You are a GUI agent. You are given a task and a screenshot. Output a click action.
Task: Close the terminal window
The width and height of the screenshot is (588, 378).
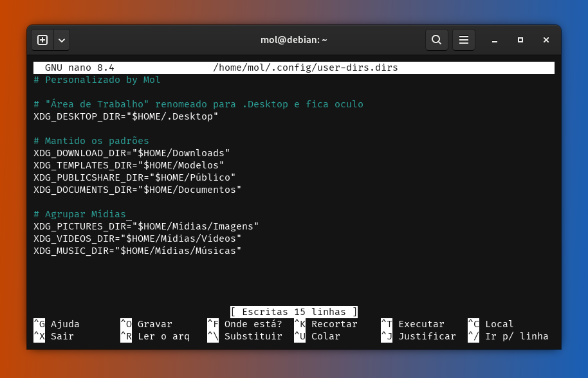[546, 40]
